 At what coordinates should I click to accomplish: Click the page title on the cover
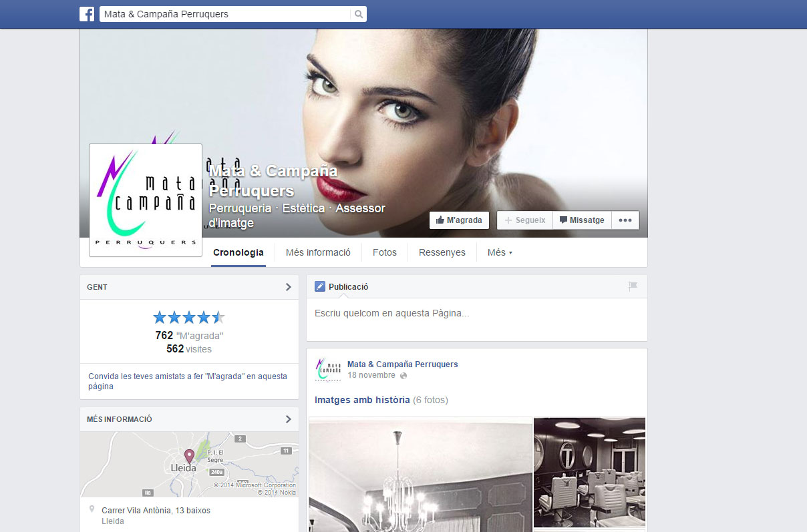273,181
